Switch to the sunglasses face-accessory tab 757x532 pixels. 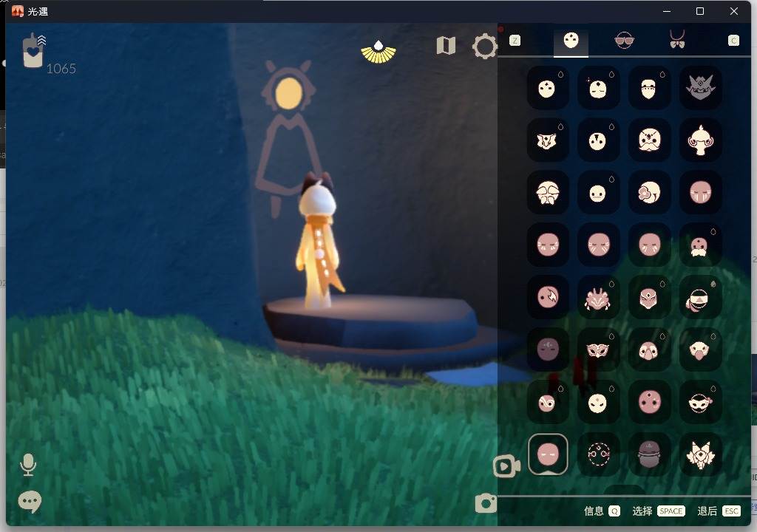click(624, 41)
